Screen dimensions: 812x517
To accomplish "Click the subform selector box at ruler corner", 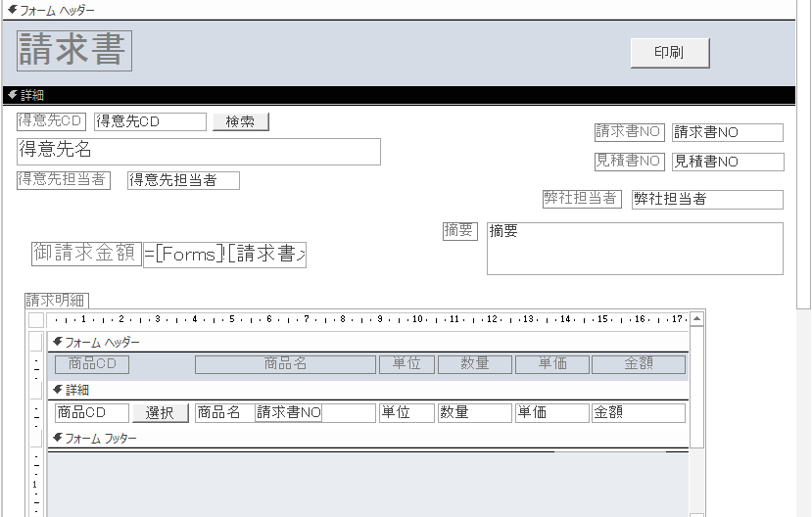I will click(36, 319).
